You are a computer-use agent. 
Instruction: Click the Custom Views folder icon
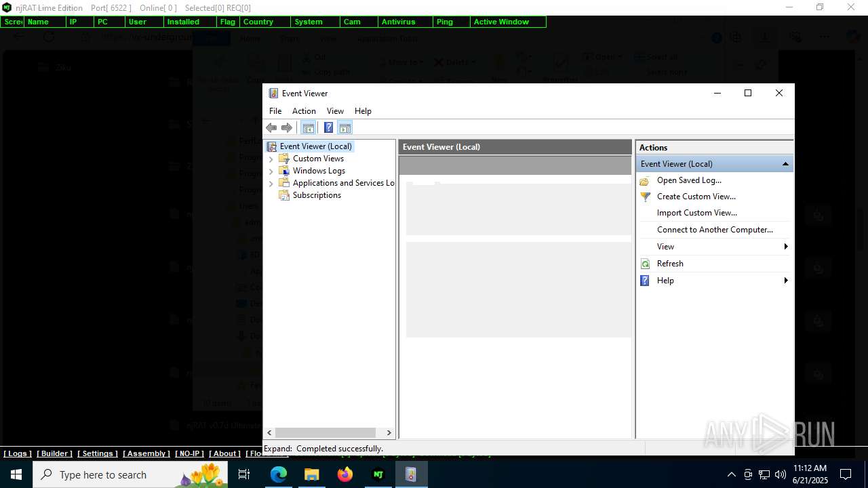284,159
